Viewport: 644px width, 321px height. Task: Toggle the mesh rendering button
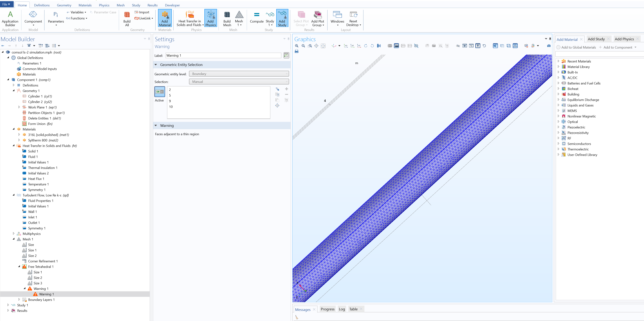pos(515,46)
